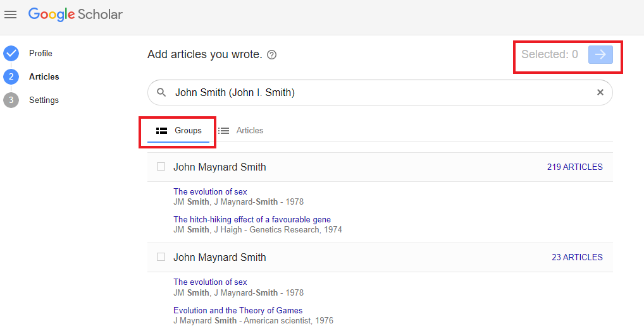
Task: Switch to the Groups tab
Action: pyautogui.click(x=178, y=131)
